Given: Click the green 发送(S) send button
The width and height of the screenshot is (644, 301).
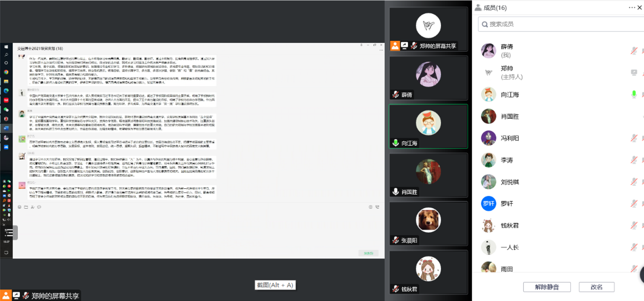Looking at the screenshot, I should click(368, 253).
